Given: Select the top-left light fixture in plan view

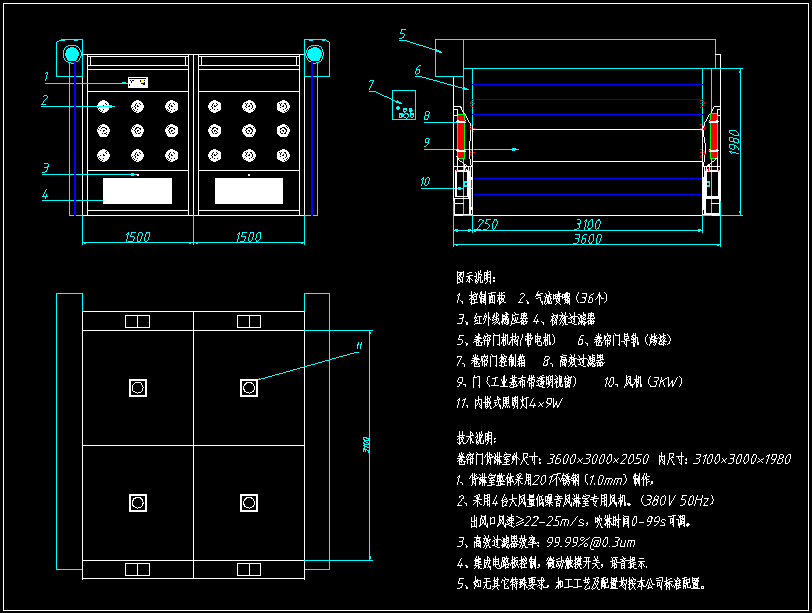Looking at the screenshot, I should 137,388.
